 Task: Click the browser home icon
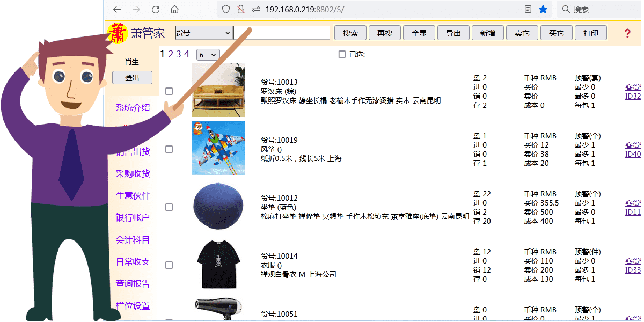(x=176, y=9)
